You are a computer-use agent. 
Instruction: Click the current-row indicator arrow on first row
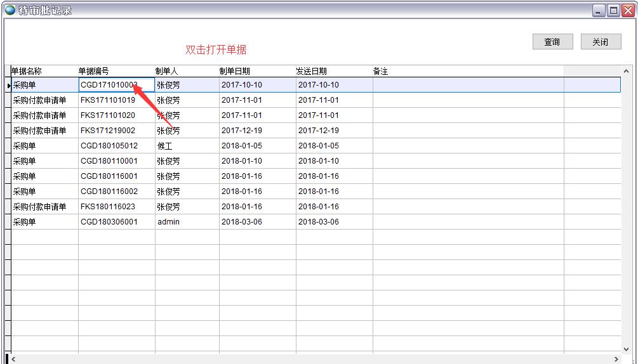(8, 85)
